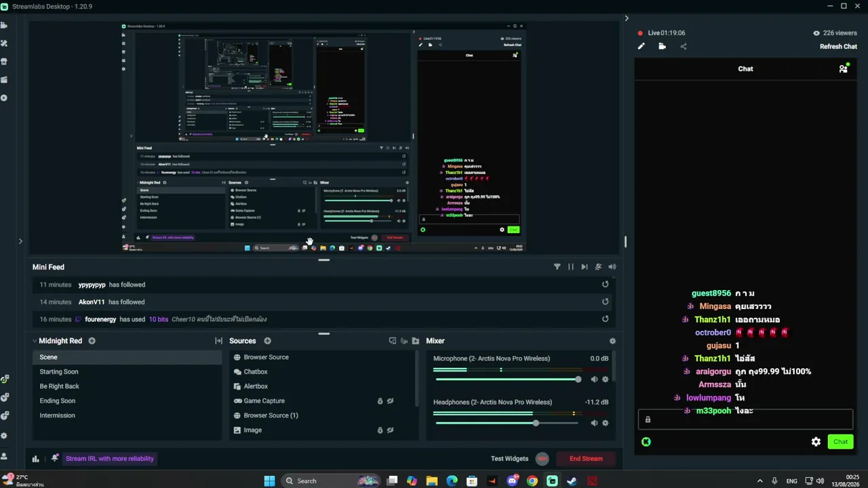
Task: Expand the left side panel arrow
Action: [x=20, y=241]
